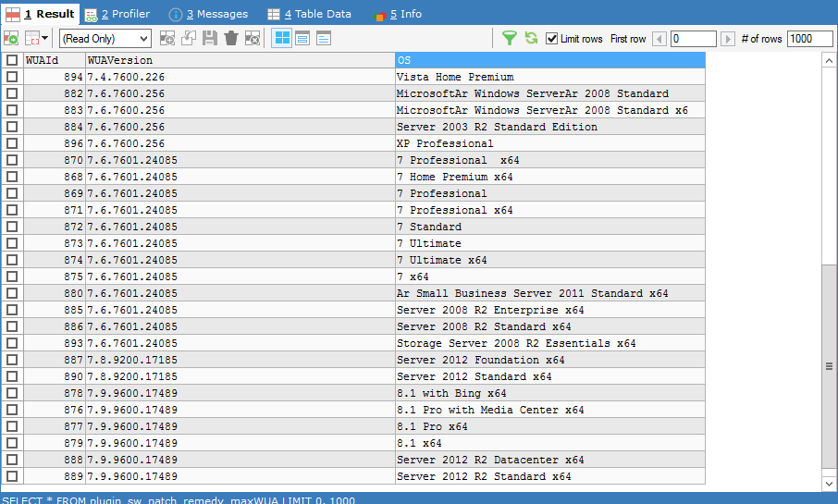
Task: Click the delete rows trash icon
Action: (x=231, y=38)
